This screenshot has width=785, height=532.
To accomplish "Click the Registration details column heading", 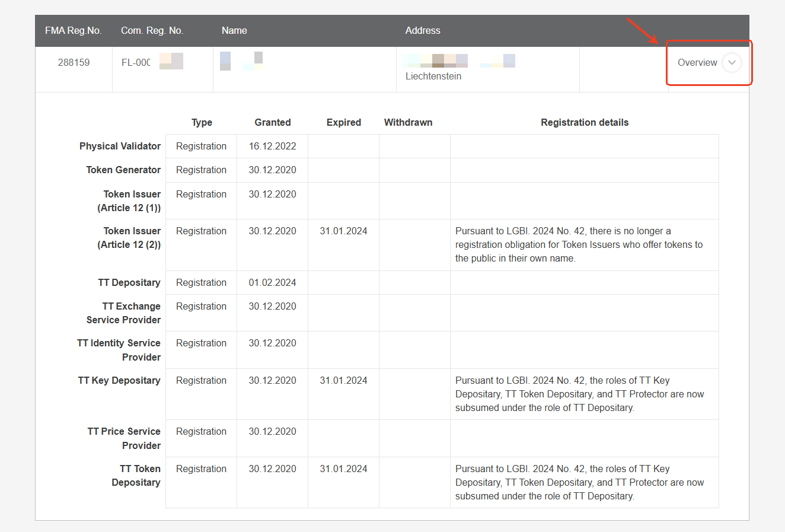I will [584, 123].
